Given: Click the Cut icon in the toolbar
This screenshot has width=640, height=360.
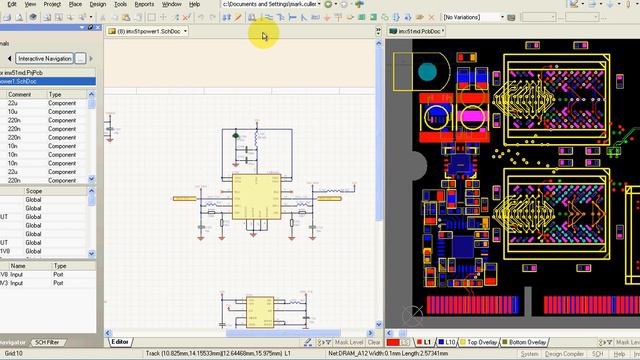Looking at the screenshot, I should tap(103, 18).
